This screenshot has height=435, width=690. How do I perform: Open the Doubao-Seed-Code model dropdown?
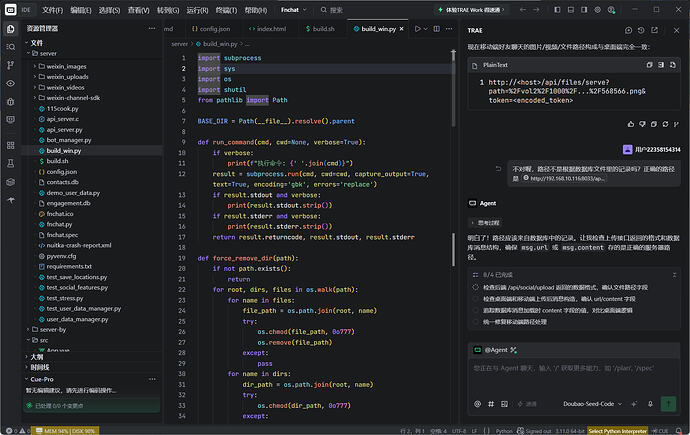click(x=592, y=404)
